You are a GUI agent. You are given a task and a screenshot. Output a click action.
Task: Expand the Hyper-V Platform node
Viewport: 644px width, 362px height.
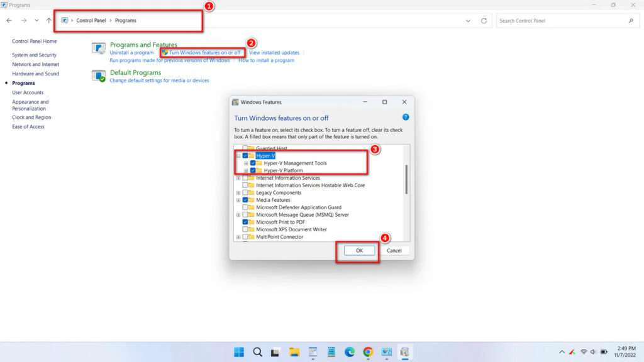[x=245, y=170]
